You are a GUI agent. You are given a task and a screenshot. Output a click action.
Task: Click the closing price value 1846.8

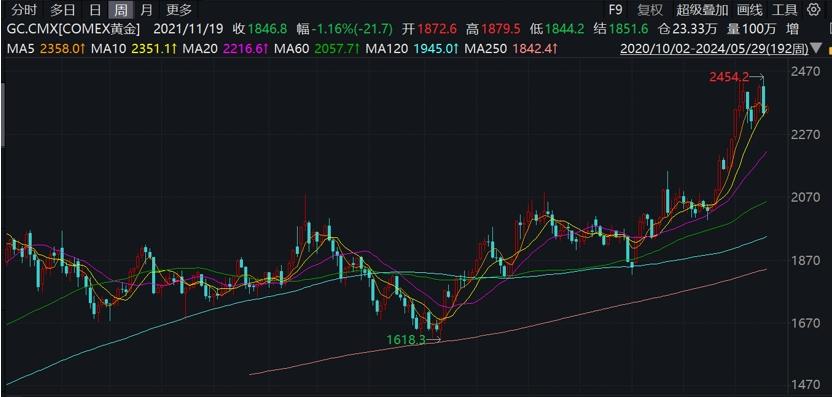click(x=268, y=29)
